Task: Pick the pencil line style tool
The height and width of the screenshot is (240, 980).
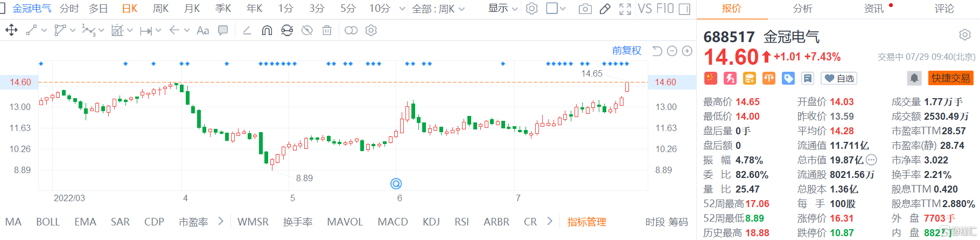Action: (x=247, y=31)
